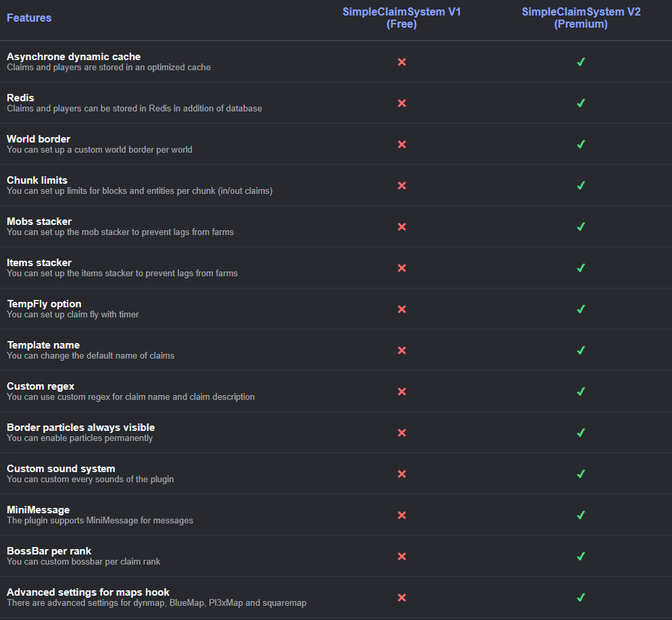
Task: Click the Chunk limits feature title
Action: (37, 180)
